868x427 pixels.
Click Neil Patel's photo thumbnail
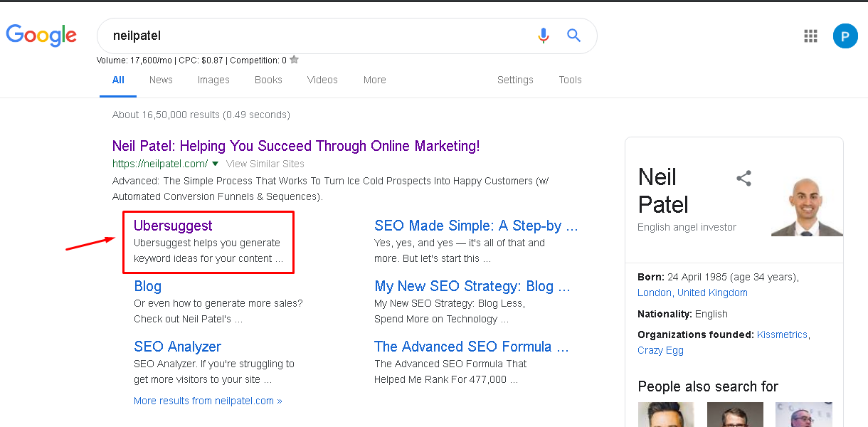pyautogui.click(x=807, y=206)
